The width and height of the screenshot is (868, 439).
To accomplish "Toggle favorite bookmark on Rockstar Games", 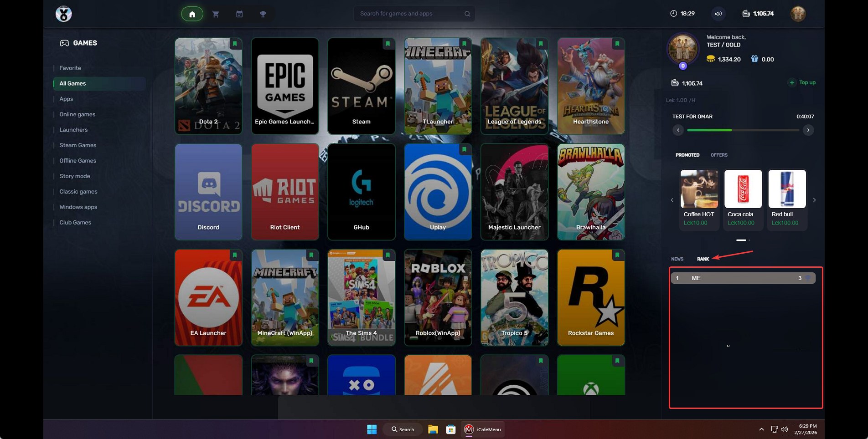I will [617, 255].
